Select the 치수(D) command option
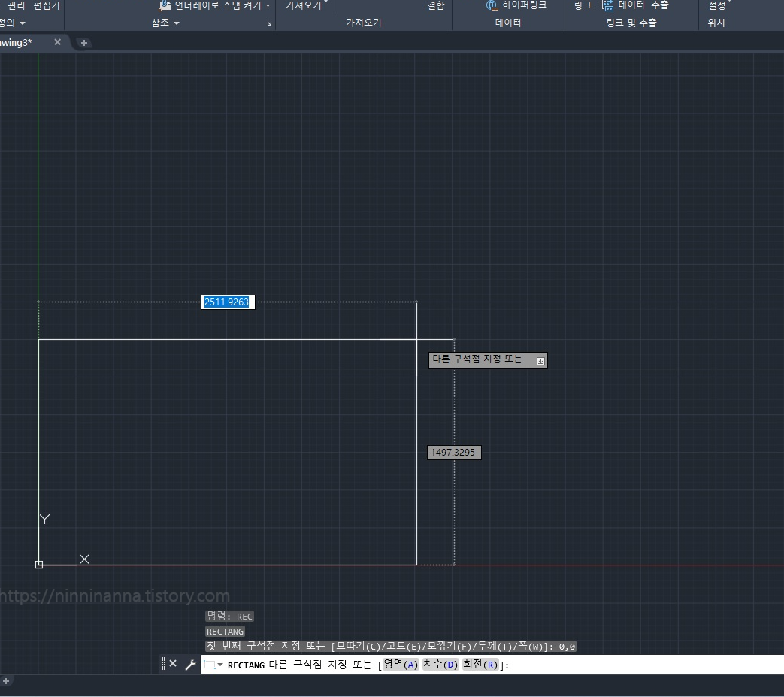Viewport: 784px width, 697px height. [440, 665]
